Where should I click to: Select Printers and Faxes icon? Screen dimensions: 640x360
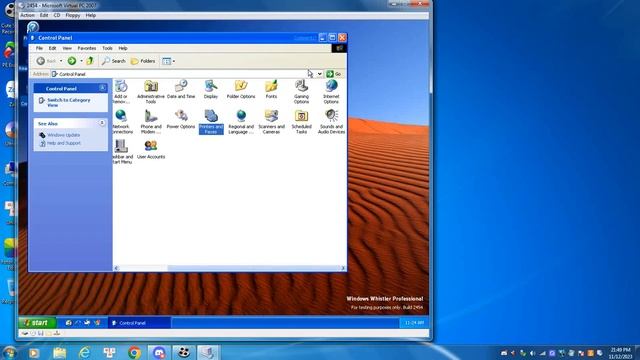(x=211, y=121)
